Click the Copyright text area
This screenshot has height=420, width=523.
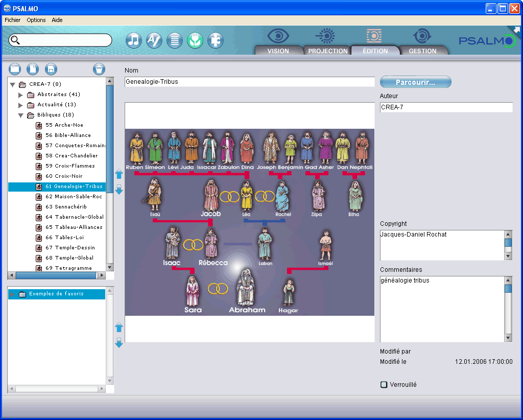(x=442, y=245)
